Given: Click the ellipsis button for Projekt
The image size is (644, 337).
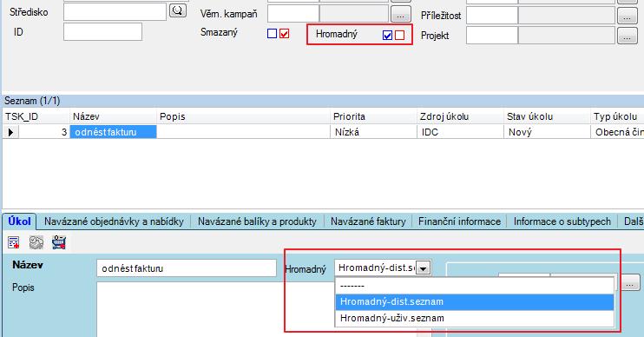Looking at the screenshot, I should [628, 36].
